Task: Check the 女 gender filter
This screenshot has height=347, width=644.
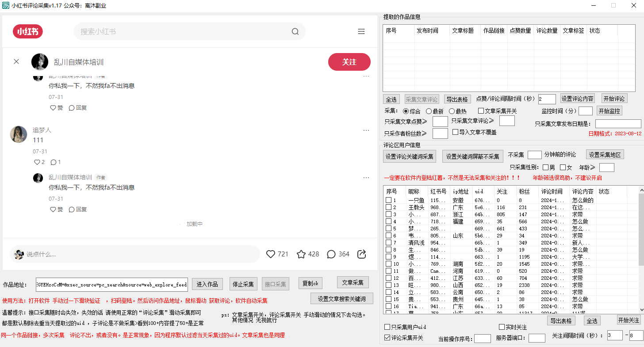Action: [563, 168]
